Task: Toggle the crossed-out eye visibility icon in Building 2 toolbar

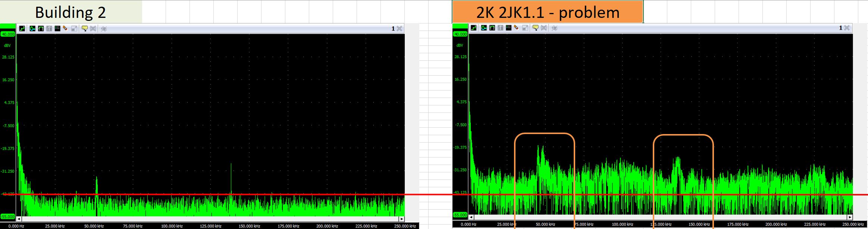Action: pyautogui.click(x=104, y=29)
